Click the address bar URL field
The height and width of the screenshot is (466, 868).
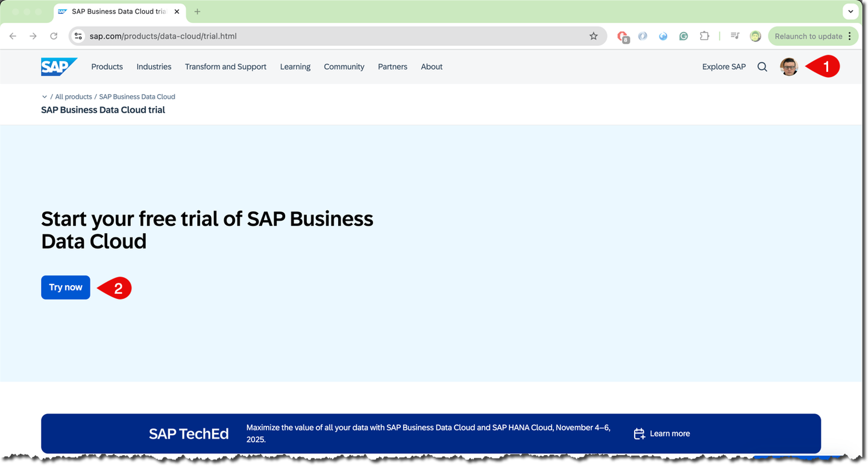tap(338, 36)
